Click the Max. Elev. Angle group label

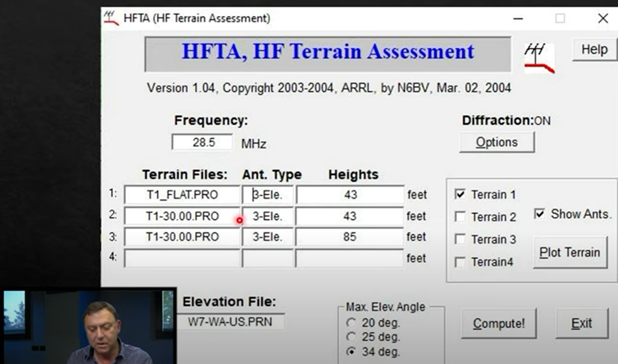click(385, 307)
